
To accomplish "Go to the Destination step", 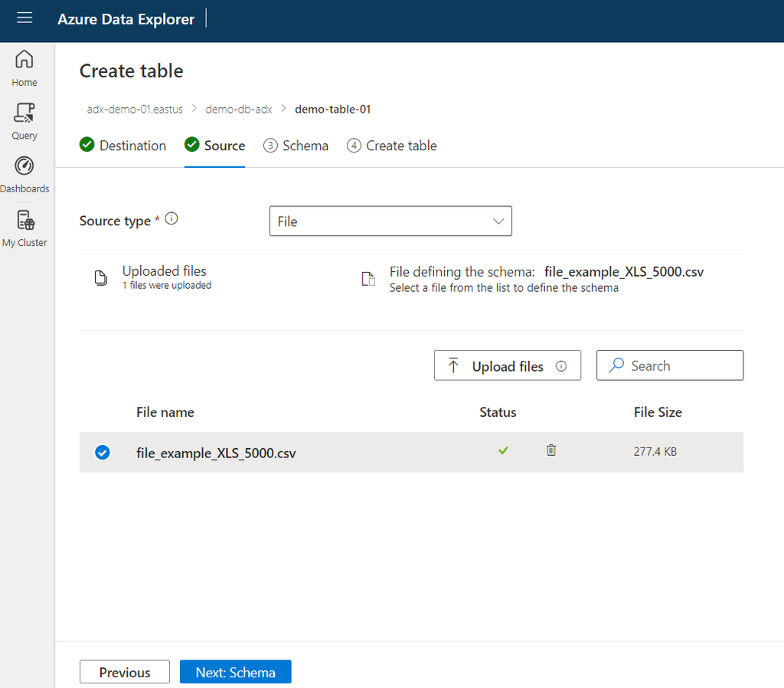I will (x=122, y=145).
